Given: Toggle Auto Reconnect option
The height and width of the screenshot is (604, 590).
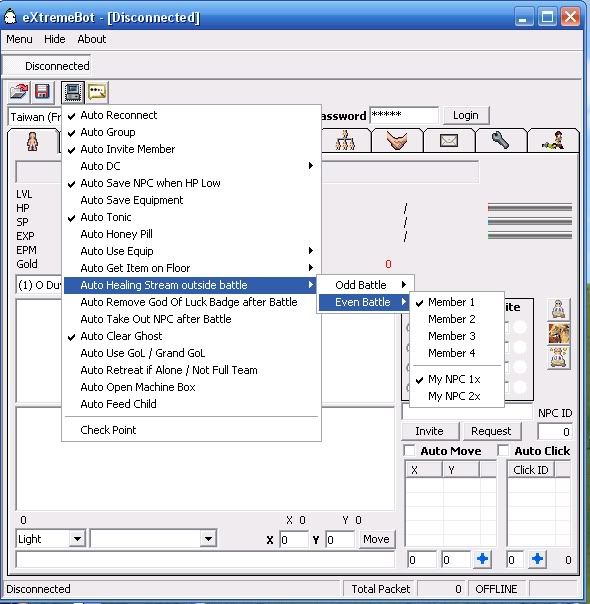Looking at the screenshot, I should pyautogui.click(x=191, y=115).
